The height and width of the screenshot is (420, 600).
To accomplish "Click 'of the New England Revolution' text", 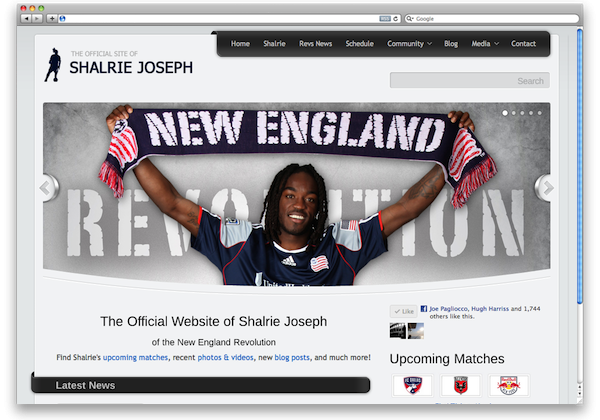I will point(214,342).
